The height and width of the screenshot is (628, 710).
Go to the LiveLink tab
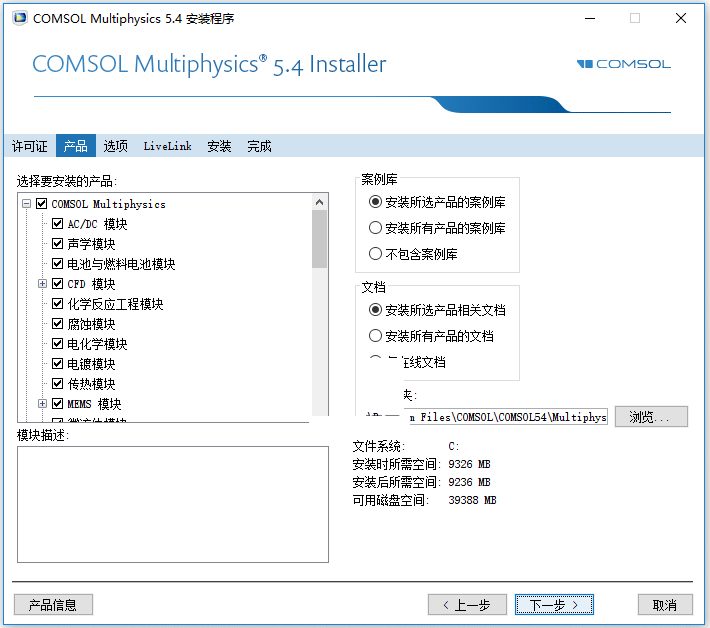pos(168,146)
